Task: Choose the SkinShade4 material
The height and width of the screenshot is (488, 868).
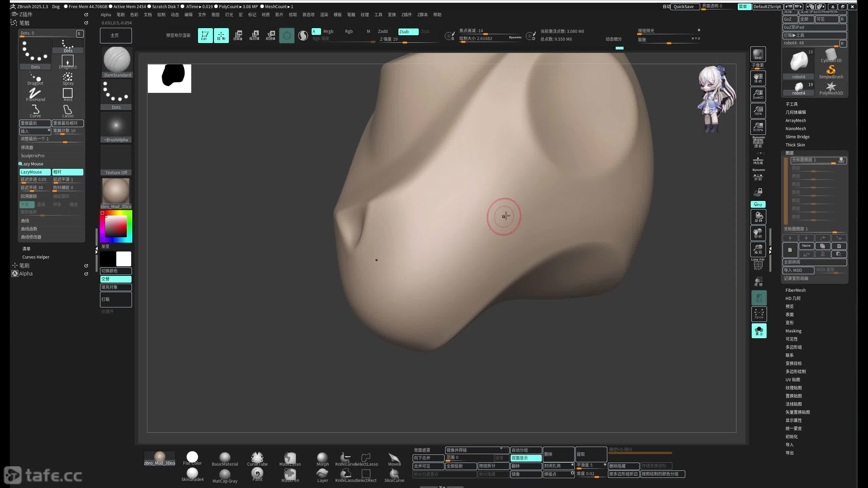Action: (192, 474)
